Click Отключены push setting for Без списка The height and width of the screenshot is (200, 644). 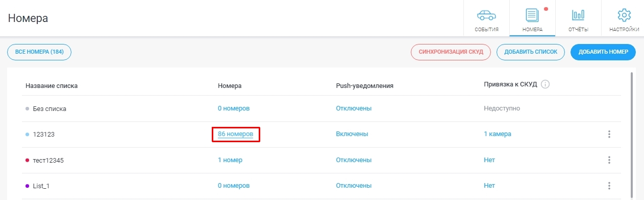353,108
